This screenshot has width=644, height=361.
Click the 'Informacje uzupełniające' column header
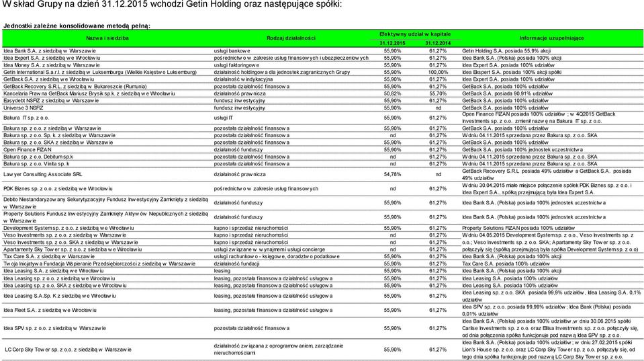[x=551, y=38]
